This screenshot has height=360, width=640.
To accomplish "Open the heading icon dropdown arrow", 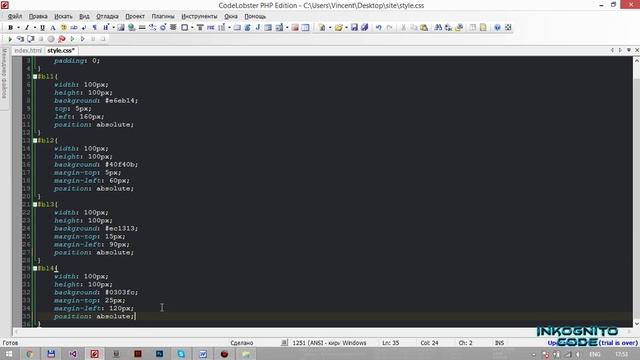I will click(x=113, y=28).
